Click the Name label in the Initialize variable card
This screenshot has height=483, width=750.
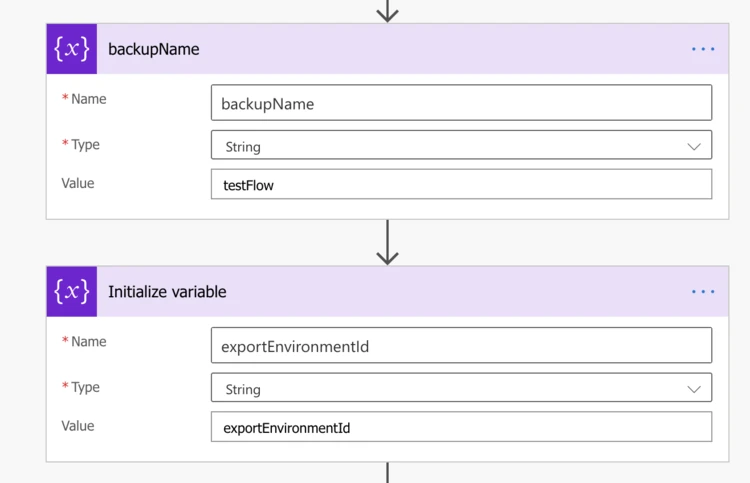[x=88, y=342]
